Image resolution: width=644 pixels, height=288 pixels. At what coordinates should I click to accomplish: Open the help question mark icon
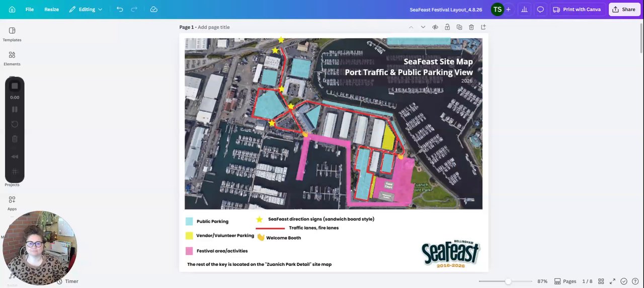pyautogui.click(x=635, y=281)
